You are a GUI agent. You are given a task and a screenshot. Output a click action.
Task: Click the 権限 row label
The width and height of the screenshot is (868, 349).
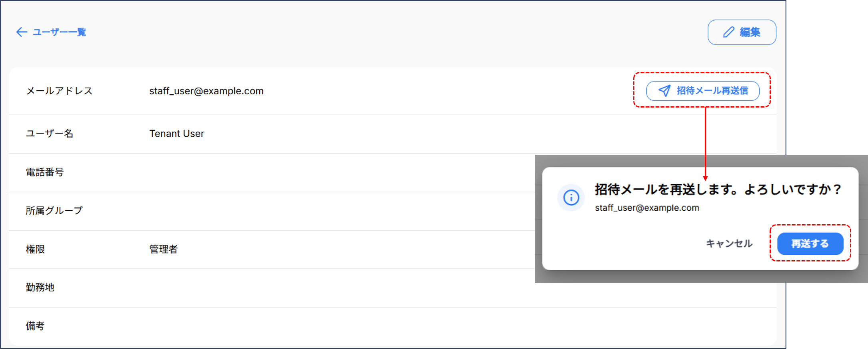pyautogui.click(x=35, y=249)
